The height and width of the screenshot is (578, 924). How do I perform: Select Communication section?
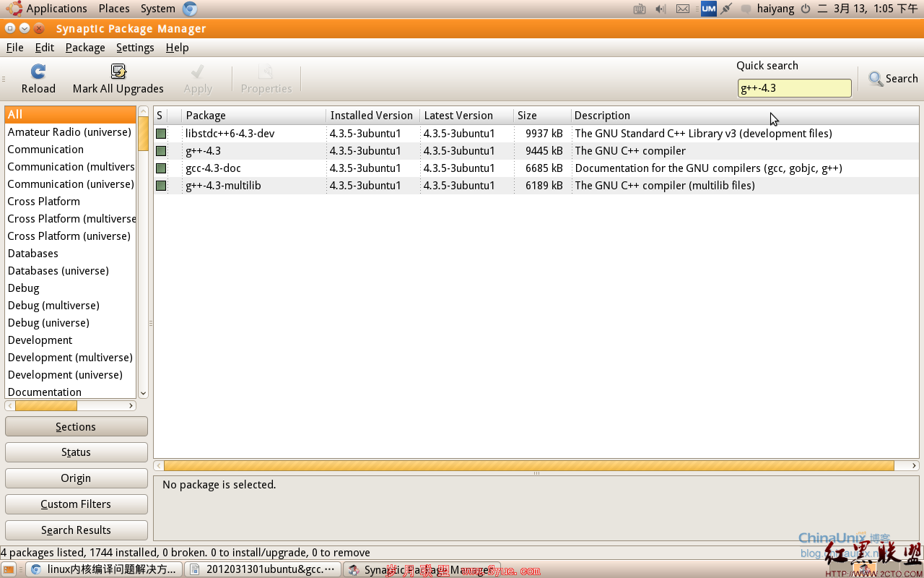pos(71,150)
